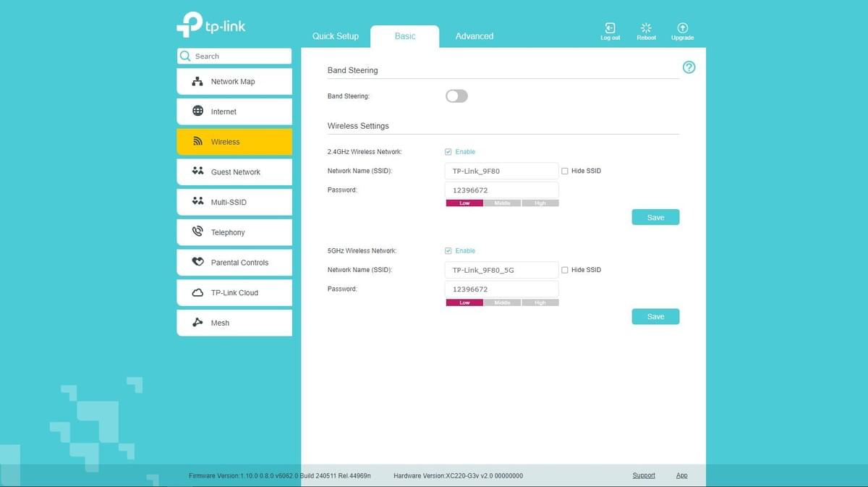
Task: Click the sidebar Search field
Action: click(234, 56)
